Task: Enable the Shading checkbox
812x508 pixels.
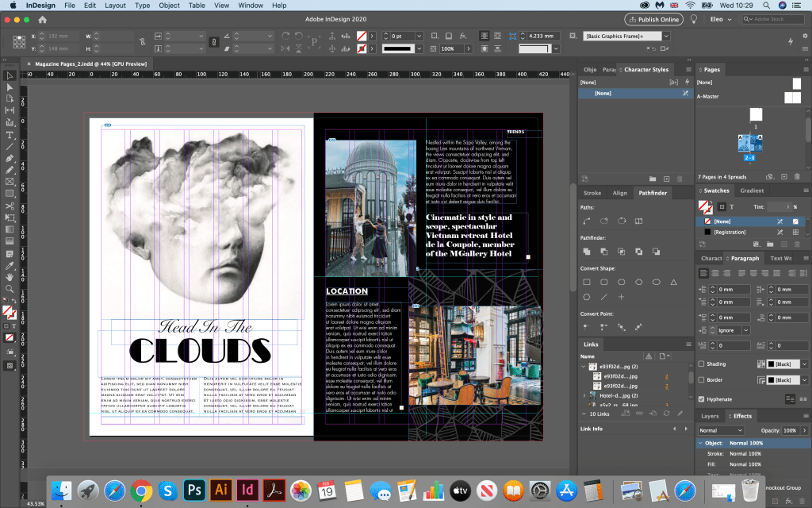Action: [702, 364]
